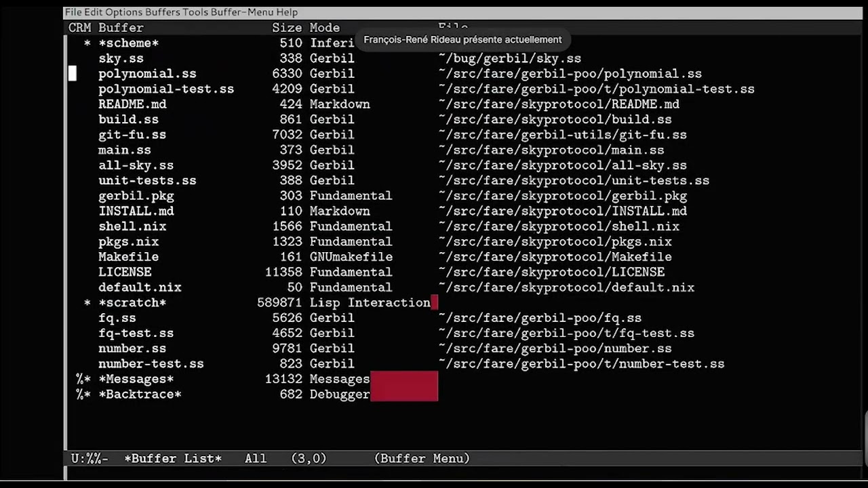Select the *Backtrace* buffer
Viewport: 868px width, 488px height.
coord(140,394)
